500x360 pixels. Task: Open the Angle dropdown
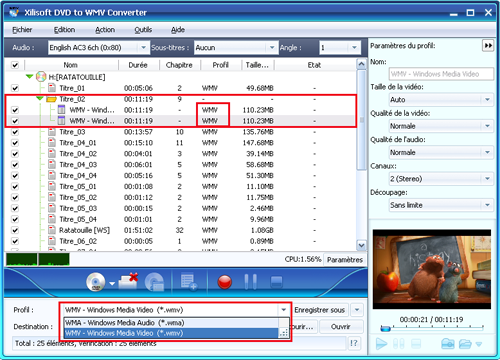(340, 48)
